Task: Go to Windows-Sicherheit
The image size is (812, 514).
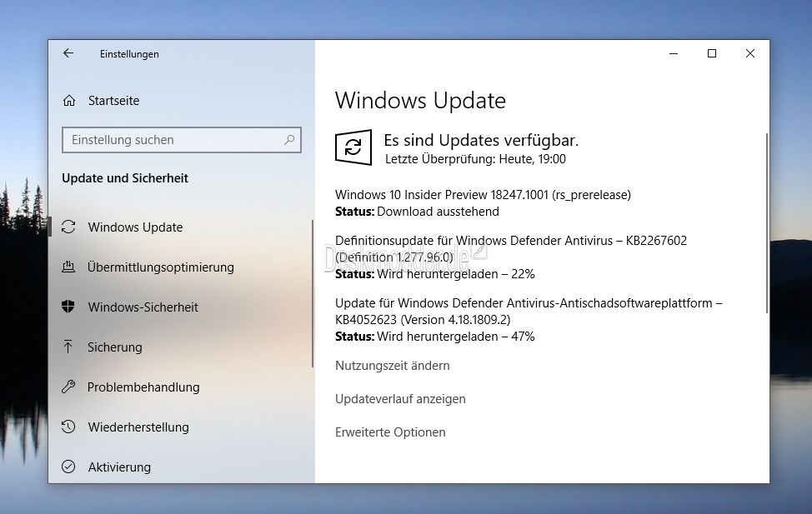Action: (143, 307)
